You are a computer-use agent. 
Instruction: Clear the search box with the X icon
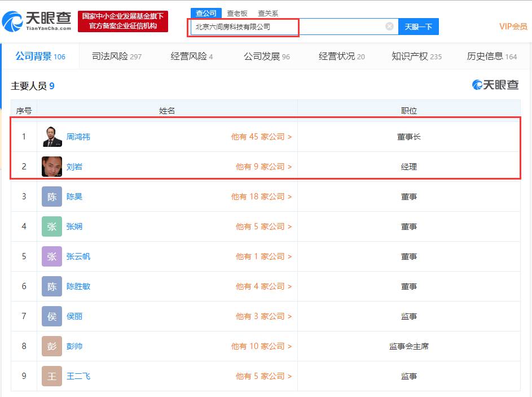pyautogui.click(x=389, y=26)
